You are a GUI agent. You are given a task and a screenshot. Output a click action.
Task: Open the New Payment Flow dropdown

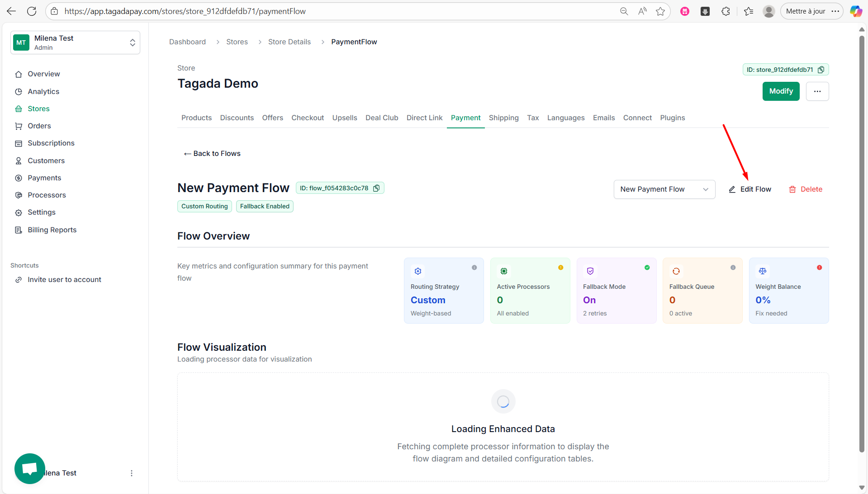(664, 189)
